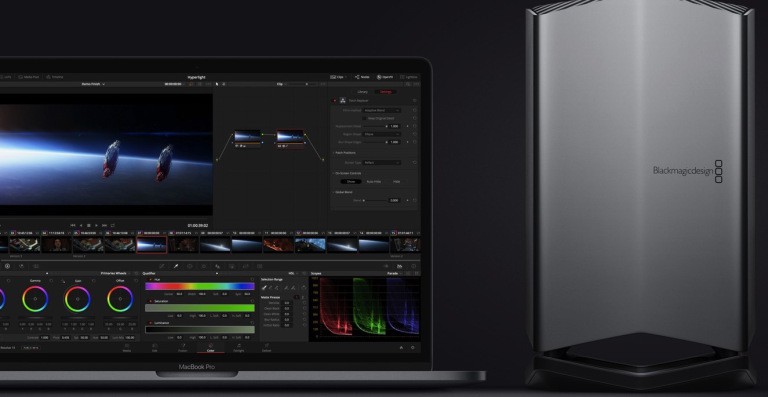768x397 pixels.
Task: Open the Region Shape dropdown
Action: click(x=382, y=134)
